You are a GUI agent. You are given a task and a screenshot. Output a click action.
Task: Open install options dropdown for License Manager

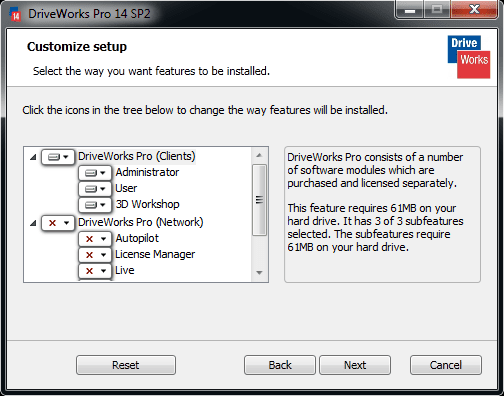point(95,255)
